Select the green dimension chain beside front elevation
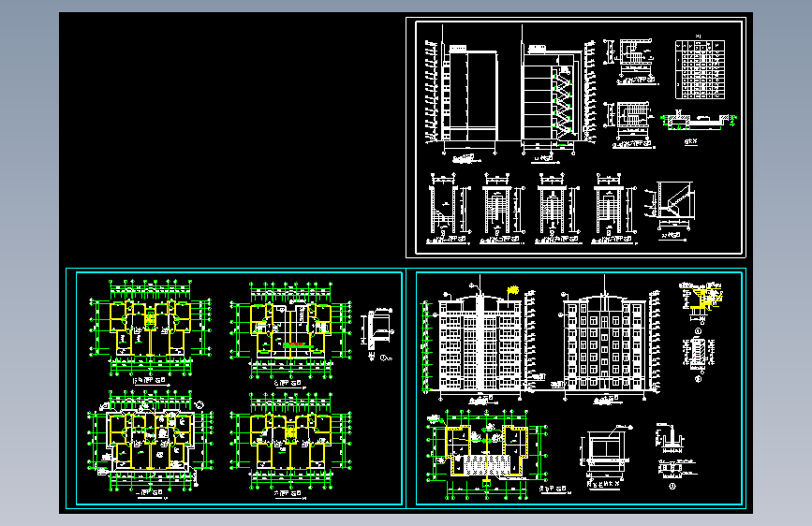 click(426, 346)
